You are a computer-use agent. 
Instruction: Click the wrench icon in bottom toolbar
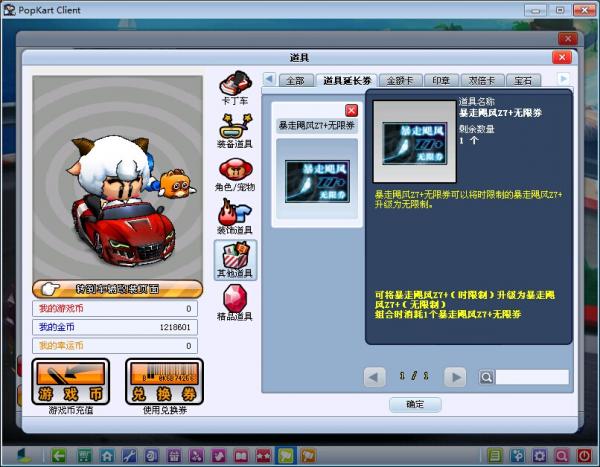[x=129, y=456]
